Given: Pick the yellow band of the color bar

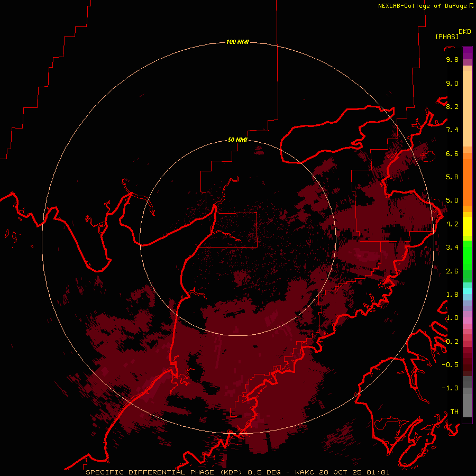Looking at the screenshot, I should point(467,226).
